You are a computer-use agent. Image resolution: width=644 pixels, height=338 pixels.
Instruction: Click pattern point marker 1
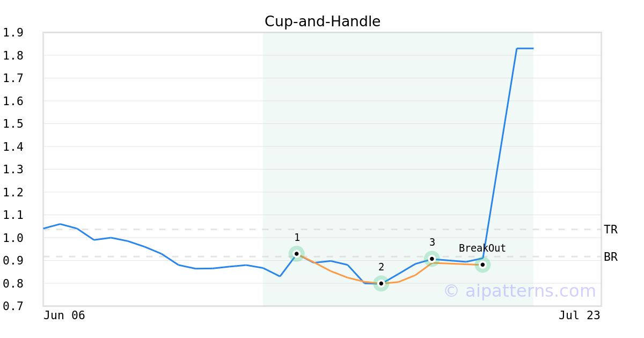tap(297, 254)
